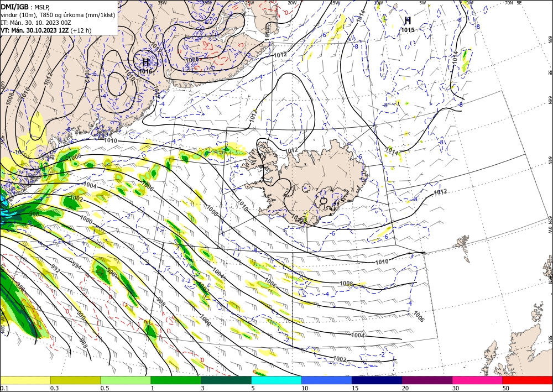The image size is (553, 392).
Task: Click the legend value 50
Action: [x=506, y=388]
